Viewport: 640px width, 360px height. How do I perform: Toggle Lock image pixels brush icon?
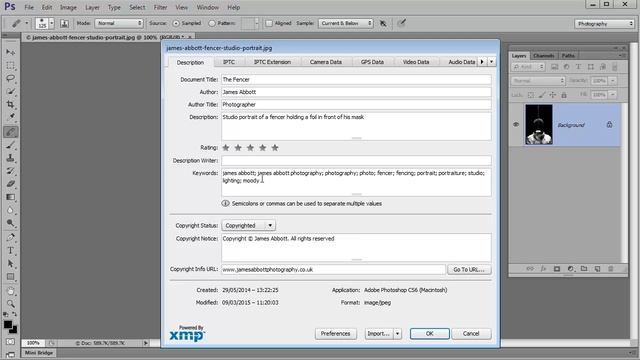coord(542,95)
